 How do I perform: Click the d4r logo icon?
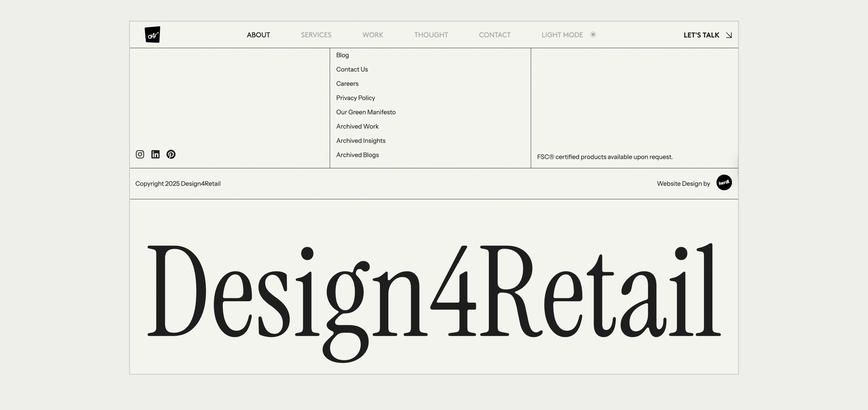click(x=152, y=35)
